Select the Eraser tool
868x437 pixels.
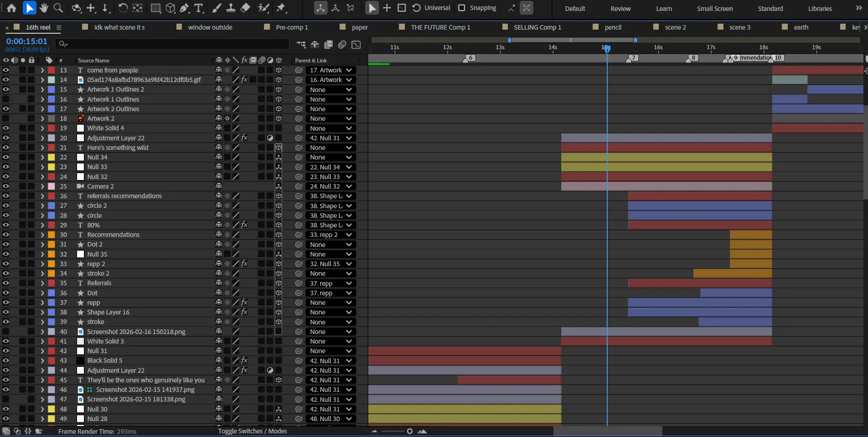245,8
